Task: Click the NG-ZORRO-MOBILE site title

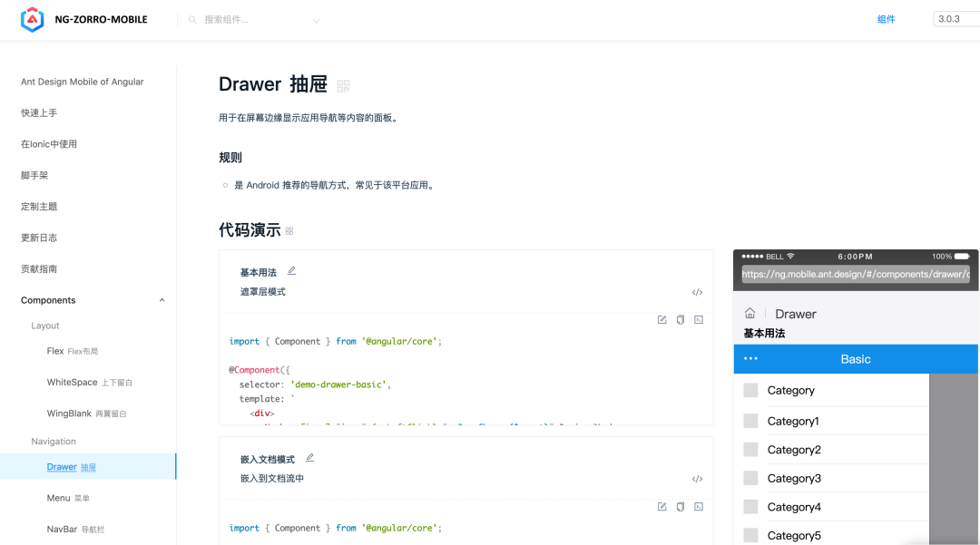Action: (x=102, y=19)
